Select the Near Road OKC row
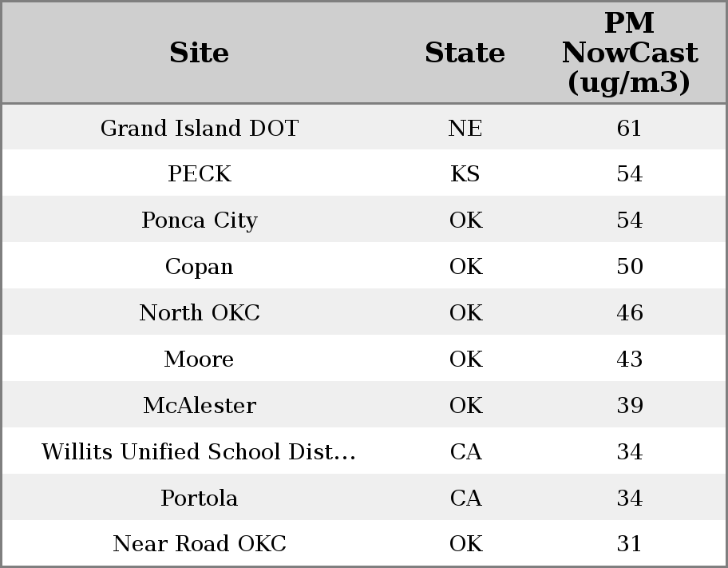The height and width of the screenshot is (568, 728). [x=199, y=544]
